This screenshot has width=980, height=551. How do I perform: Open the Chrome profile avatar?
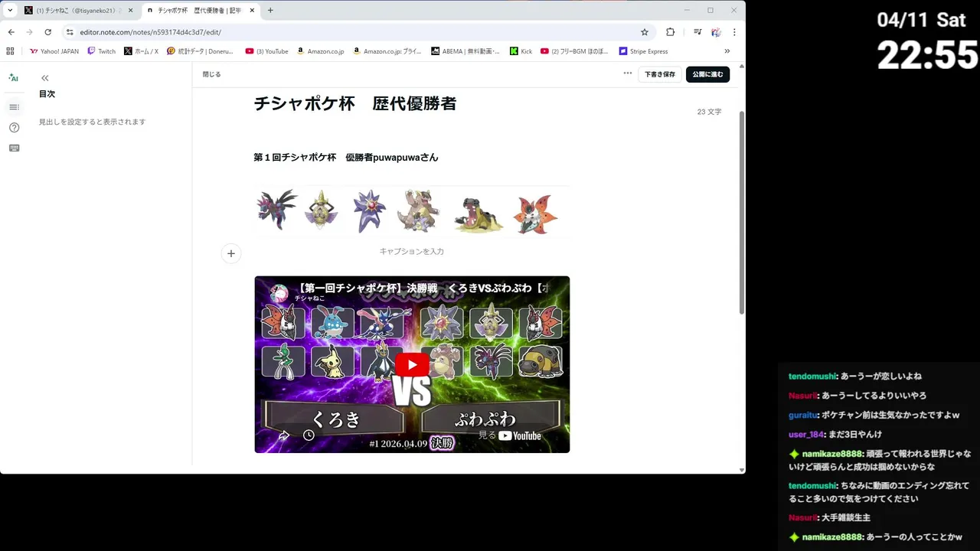(716, 32)
